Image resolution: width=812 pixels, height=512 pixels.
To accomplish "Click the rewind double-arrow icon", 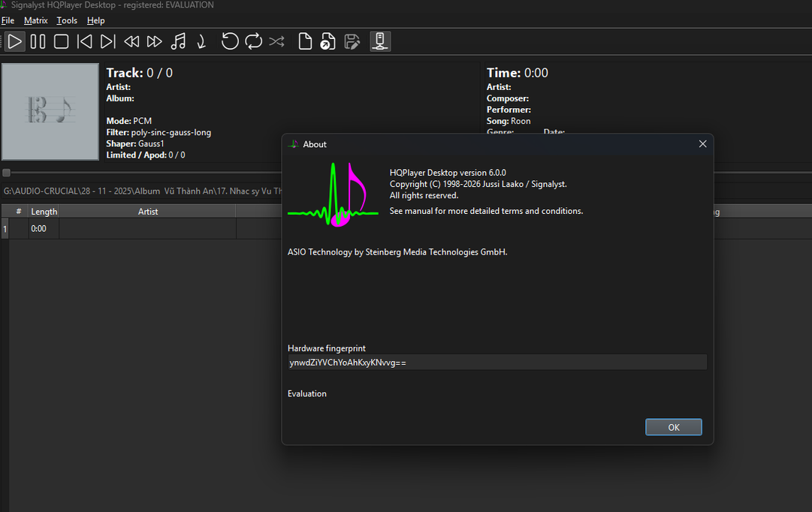I will (x=131, y=41).
